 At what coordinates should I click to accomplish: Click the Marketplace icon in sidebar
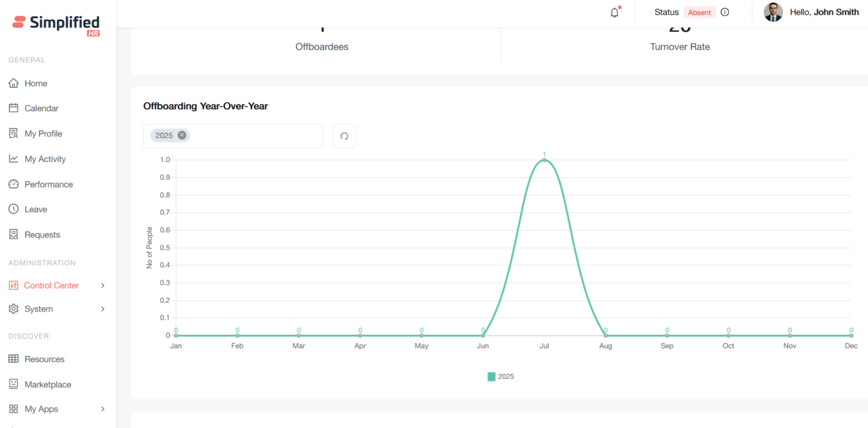pos(13,384)
